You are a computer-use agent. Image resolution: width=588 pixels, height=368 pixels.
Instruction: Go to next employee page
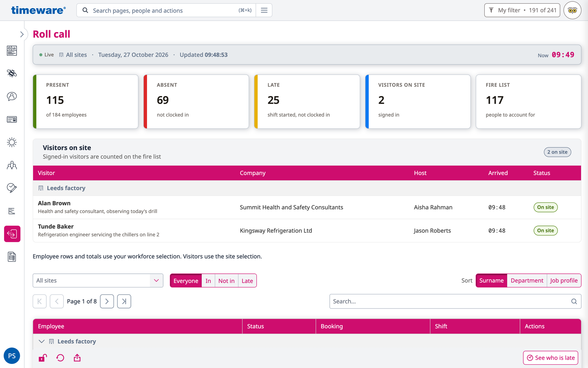click(107, 301)
